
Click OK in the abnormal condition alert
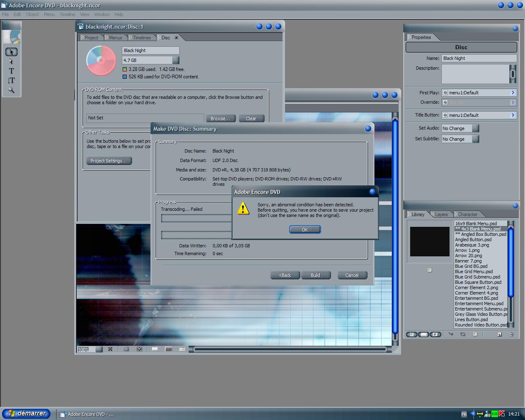(305, 230)
